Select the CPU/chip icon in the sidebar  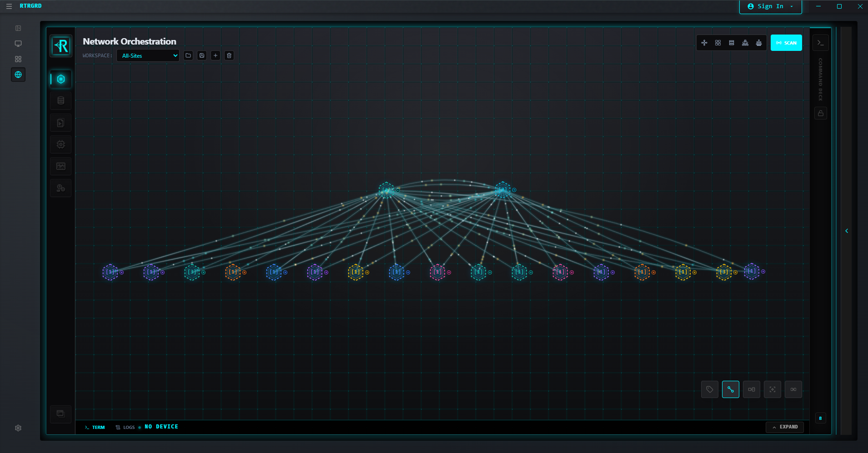(60, 144)
